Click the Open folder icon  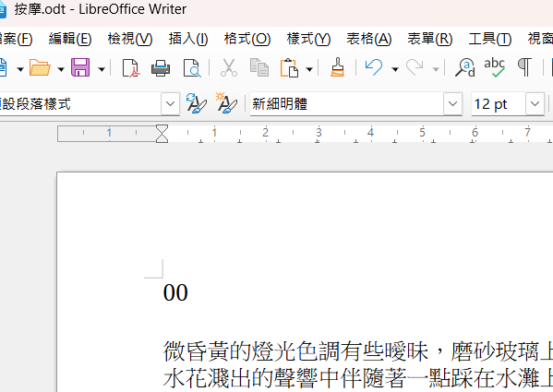[x=40, y=67]
